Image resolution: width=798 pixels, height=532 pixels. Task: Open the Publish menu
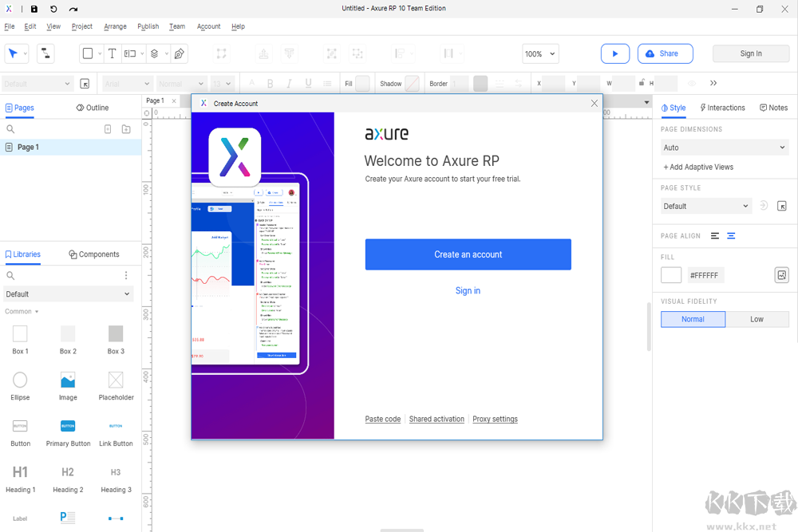coord(148,26)
